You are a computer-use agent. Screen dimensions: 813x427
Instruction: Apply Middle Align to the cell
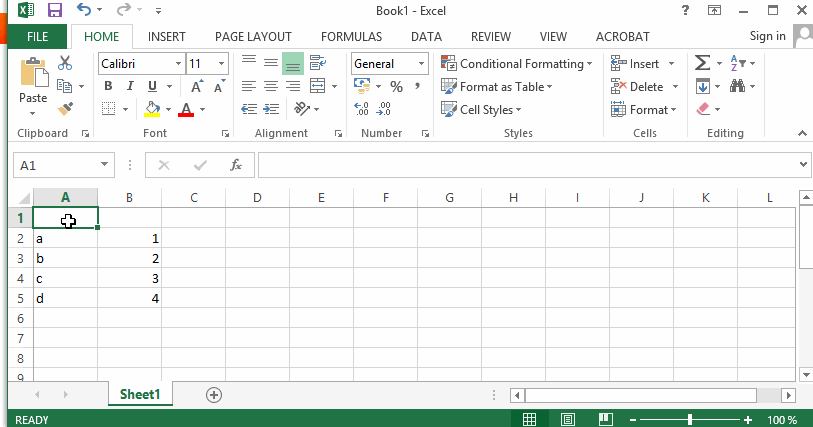(271, 63)
